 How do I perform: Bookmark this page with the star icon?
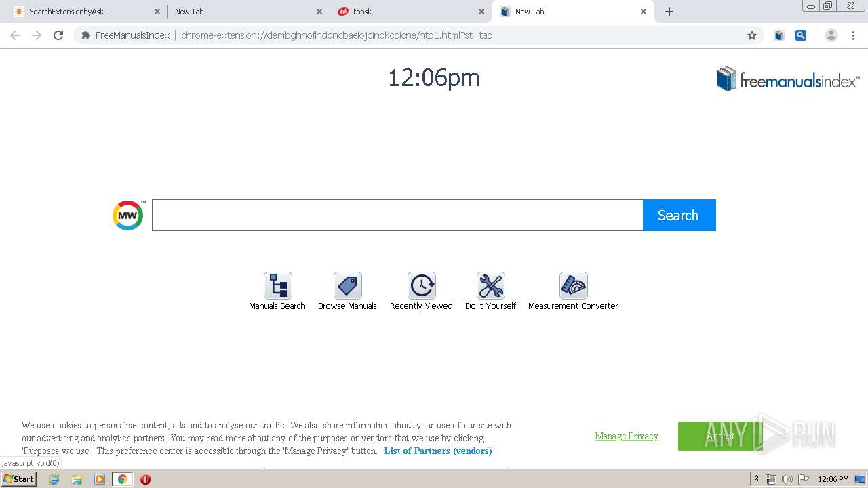[751, 35]
